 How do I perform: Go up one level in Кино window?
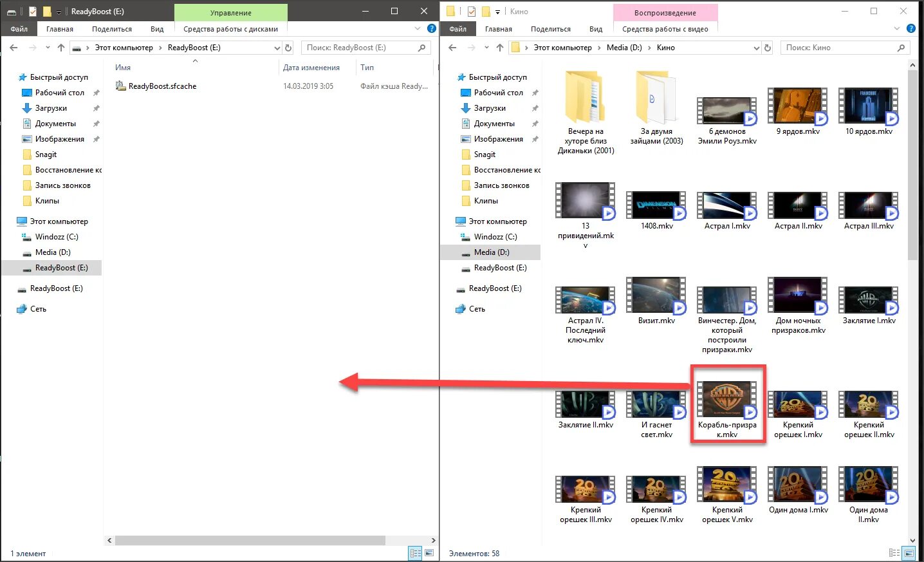[500, 48]
